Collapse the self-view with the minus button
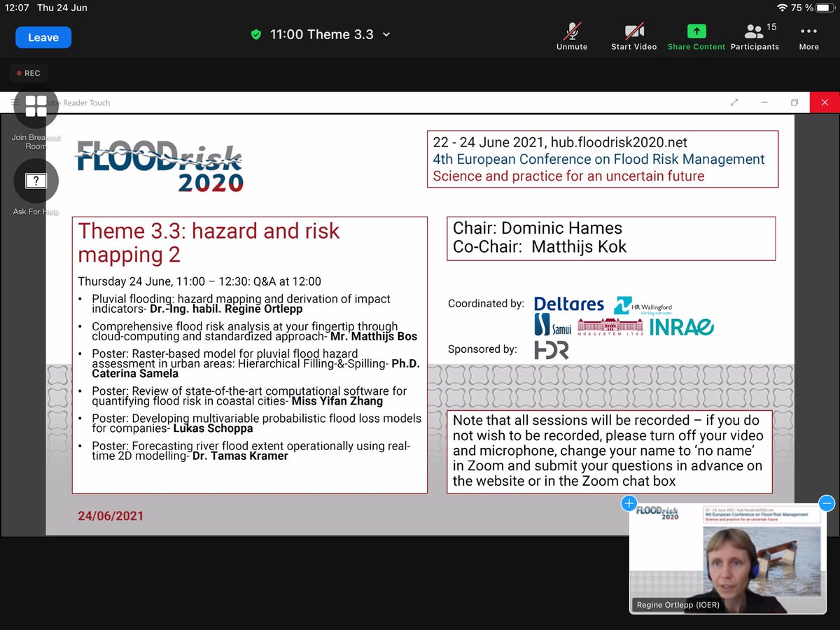Image resolution: width=840 pixels, height=630 pixels. (x=827, y=503)
